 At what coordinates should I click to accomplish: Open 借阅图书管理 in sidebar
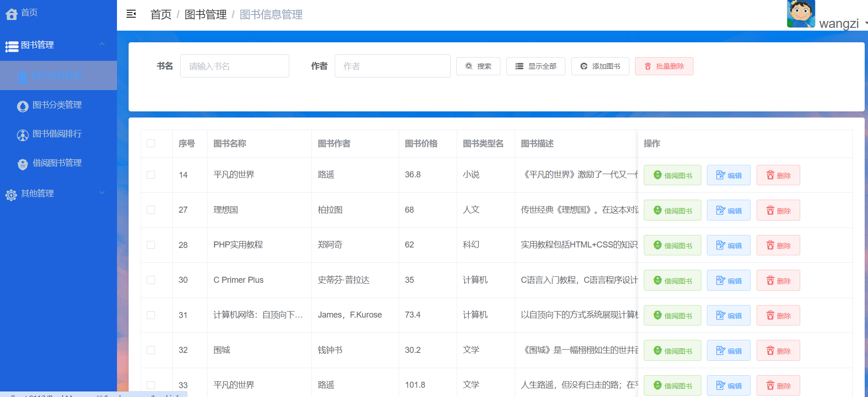tap(58, 163)
